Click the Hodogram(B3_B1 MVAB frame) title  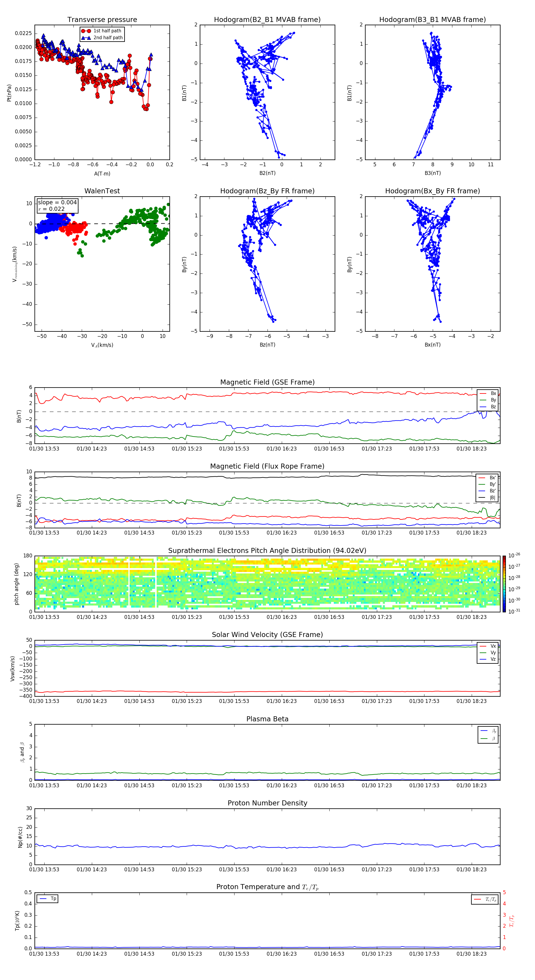pos(432,20)
